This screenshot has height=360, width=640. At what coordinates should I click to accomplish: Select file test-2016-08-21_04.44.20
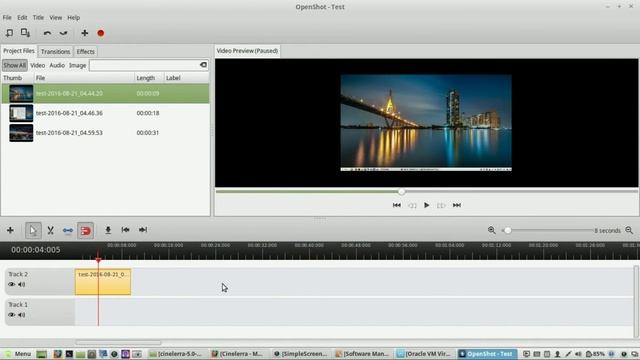[x=105, y=93]
